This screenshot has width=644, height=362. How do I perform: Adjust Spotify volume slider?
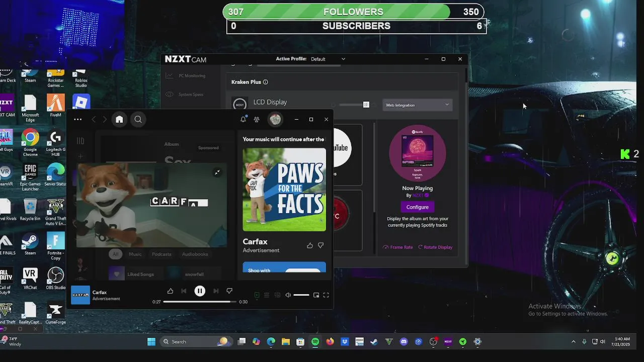tap(301, 295)
